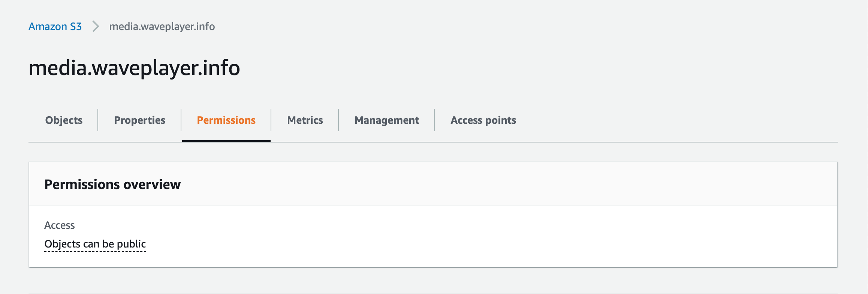Click the Permissions overview panel heading
This screenshot has height=294, width=868.
pos(112,184)
